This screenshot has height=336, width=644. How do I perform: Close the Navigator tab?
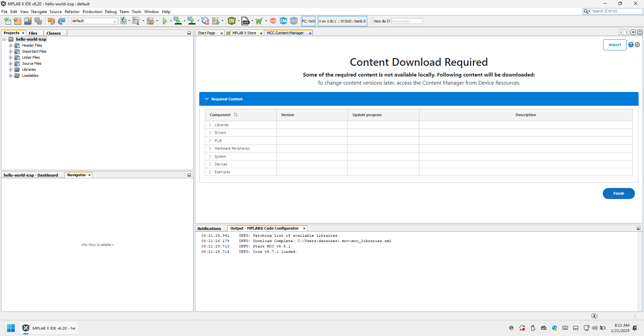(90, 175)
